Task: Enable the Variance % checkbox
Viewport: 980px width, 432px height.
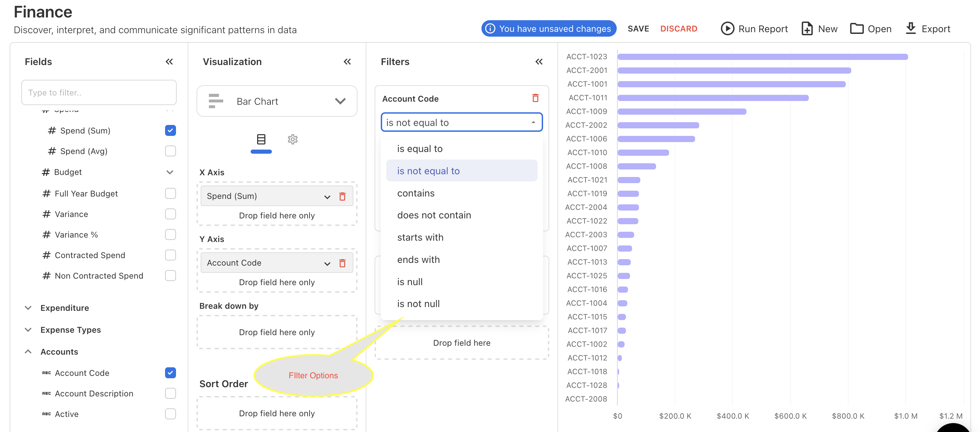Action: coord(171,234)
